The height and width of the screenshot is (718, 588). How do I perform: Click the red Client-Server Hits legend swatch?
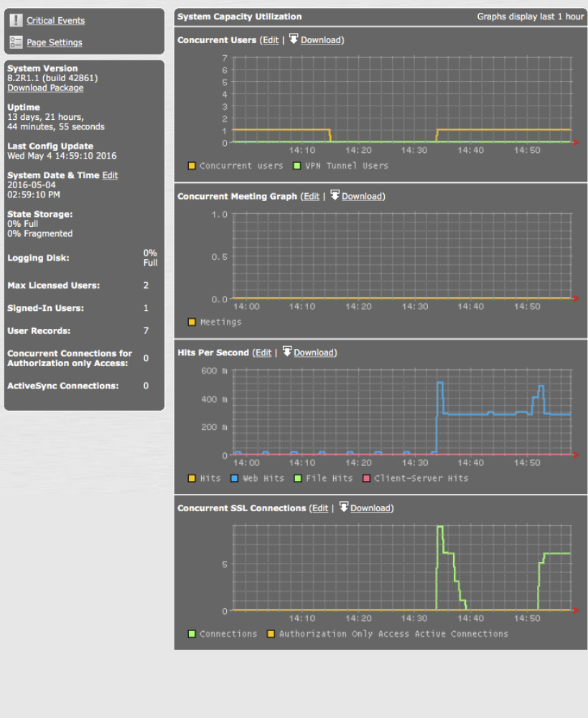367,478
